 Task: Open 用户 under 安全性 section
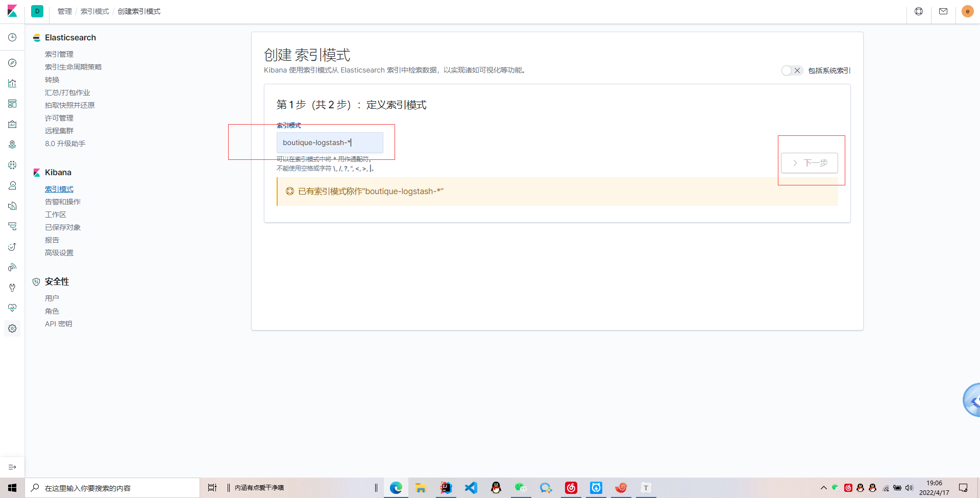(52, 298)
